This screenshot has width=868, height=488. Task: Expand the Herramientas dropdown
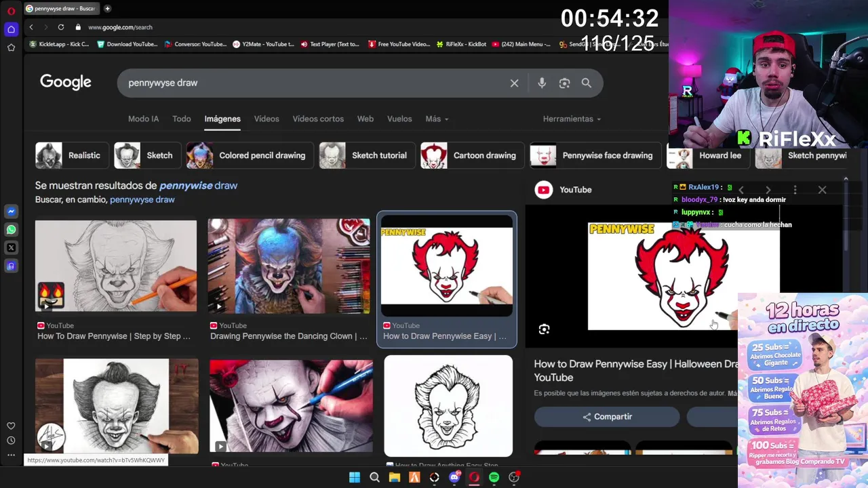(x=572, y=119)
